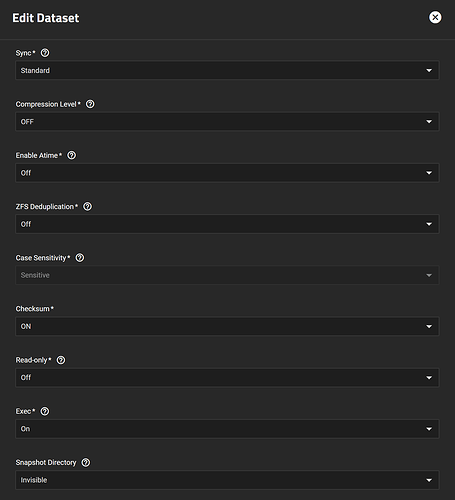Click the Edit Dataset title
Image resolution: width=455 pixels, height=500 pixels.
click(46, 18)
